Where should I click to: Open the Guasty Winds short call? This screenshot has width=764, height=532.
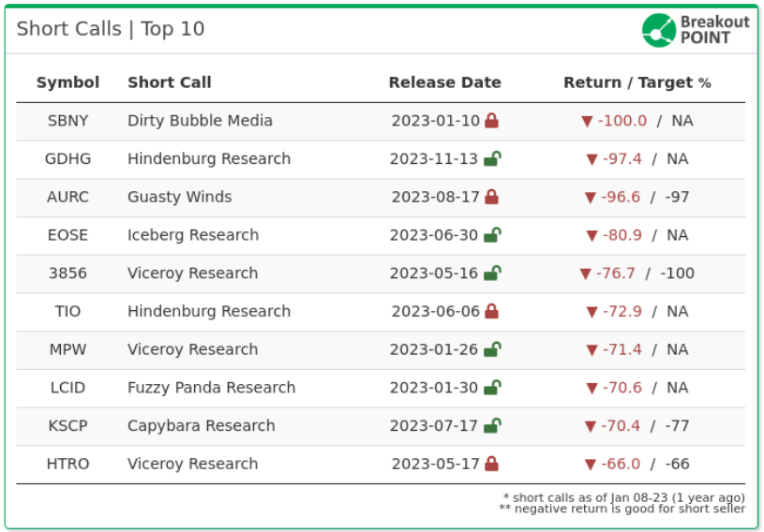179,197
